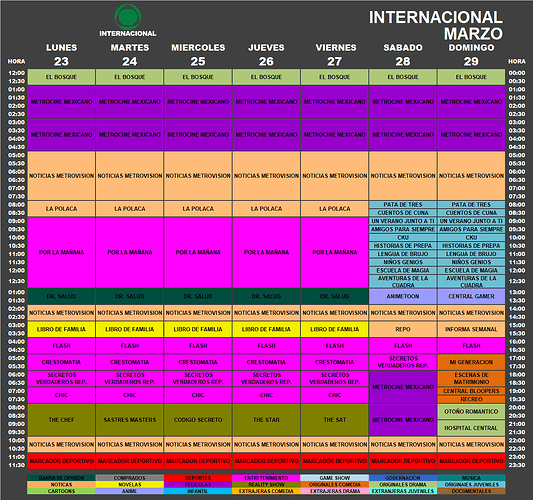Click NIÑOS GENIOS on Sabado
Viewport: 533px width, 500px height.
pos(403,262)
